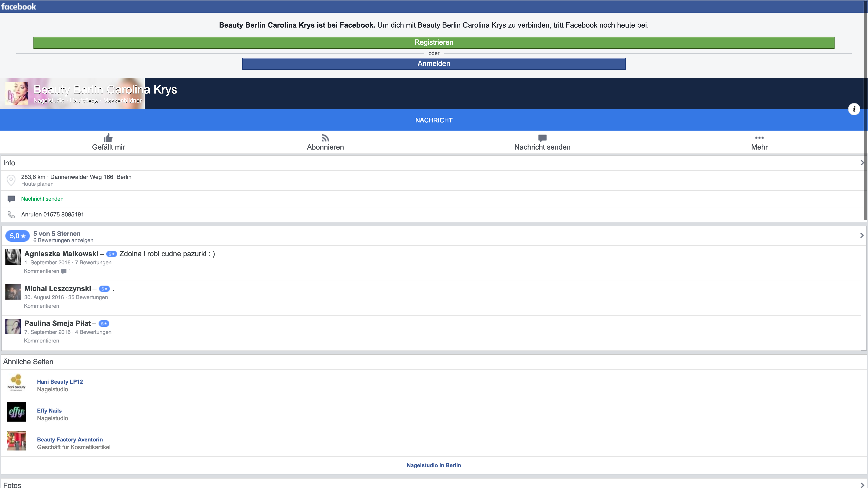868x488 pixels.
Task: Click the facebook logo in the header
Action: (19, 6)
